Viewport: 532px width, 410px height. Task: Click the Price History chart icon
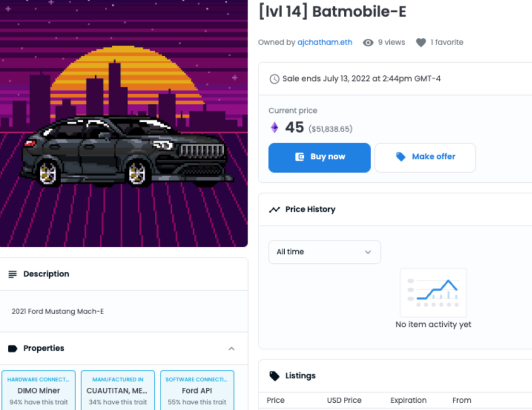275,209
